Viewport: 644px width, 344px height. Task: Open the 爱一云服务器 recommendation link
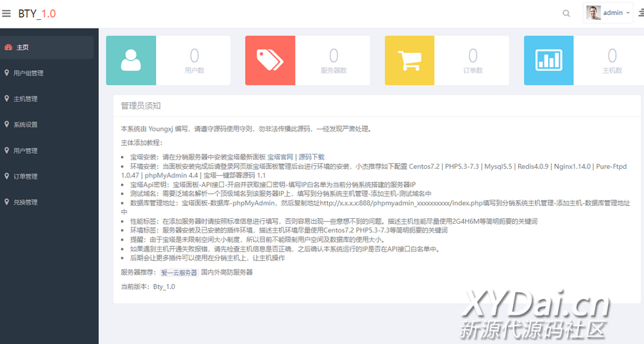coord(179,272)
